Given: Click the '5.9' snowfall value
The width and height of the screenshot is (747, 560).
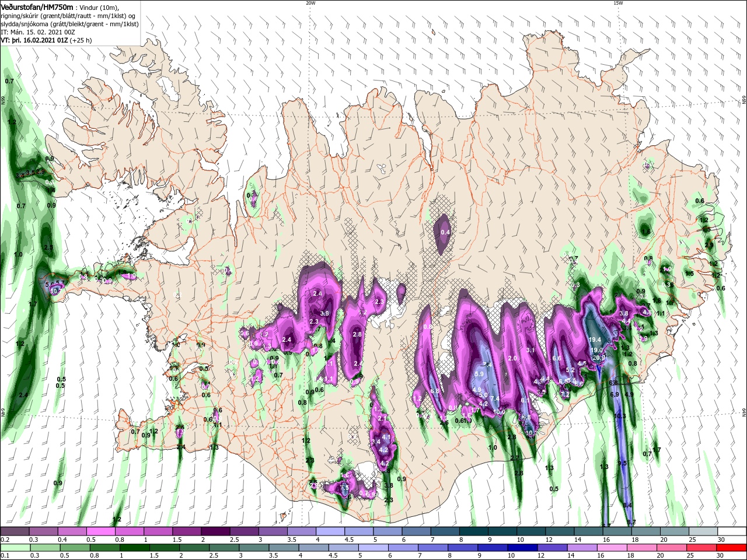Looking at the screenshot, I should click(x=480, y=374).
